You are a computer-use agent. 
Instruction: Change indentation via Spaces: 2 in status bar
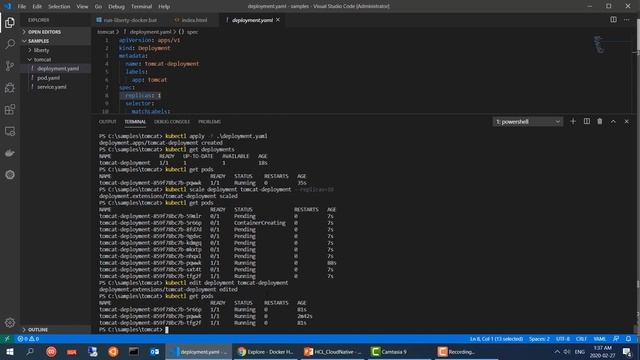click(539, 339)
